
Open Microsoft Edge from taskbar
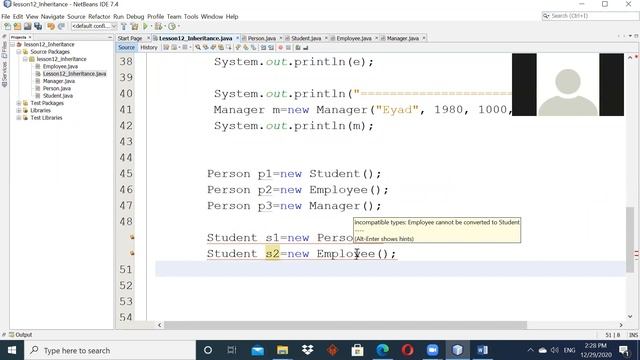pos(382,350)
